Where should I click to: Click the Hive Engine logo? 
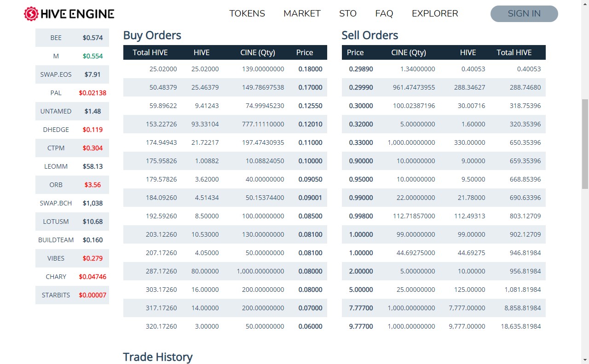(x=69, y=14)
